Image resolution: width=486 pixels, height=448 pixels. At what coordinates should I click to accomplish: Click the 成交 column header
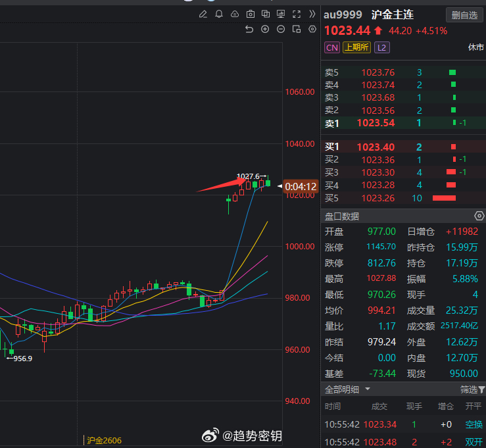pos(379,406)
